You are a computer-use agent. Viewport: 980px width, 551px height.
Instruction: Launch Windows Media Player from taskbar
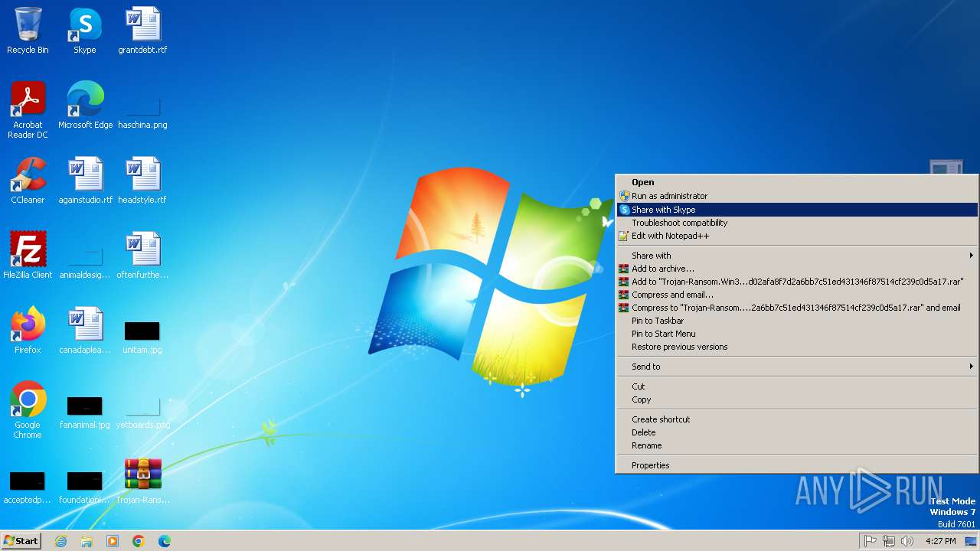(x=113, y=541)
